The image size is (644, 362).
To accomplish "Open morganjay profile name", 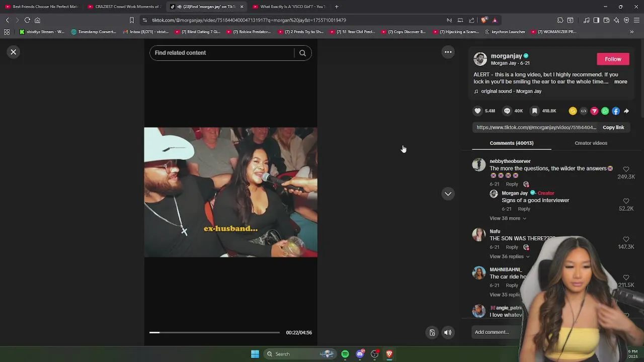I will [x=506, y=56].
